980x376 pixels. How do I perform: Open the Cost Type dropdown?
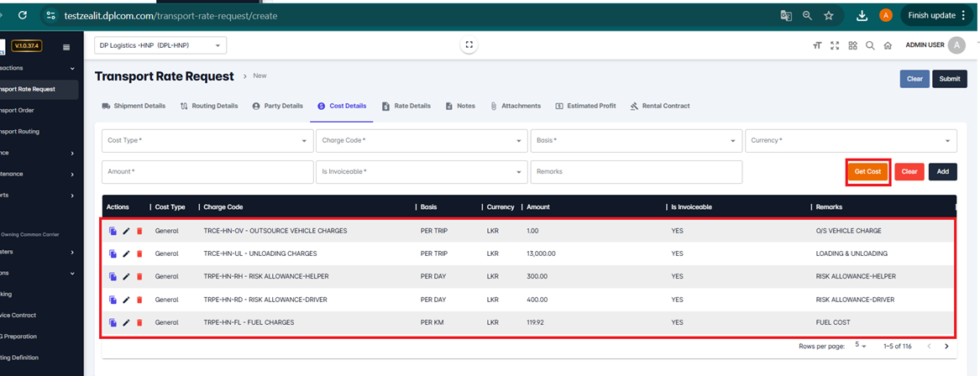[x=207, y=141]
